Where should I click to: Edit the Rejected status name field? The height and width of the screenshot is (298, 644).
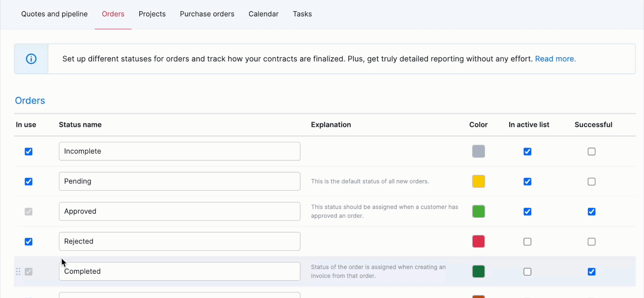[x=179, y=241]
